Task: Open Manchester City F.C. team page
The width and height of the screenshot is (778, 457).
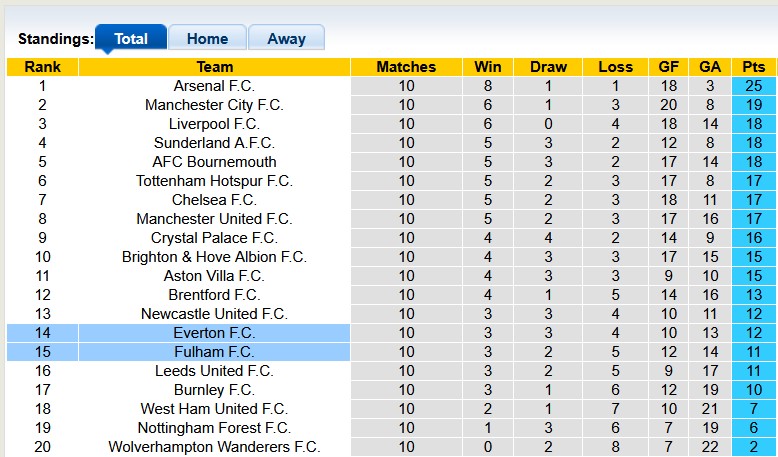Action: point(214,105)
